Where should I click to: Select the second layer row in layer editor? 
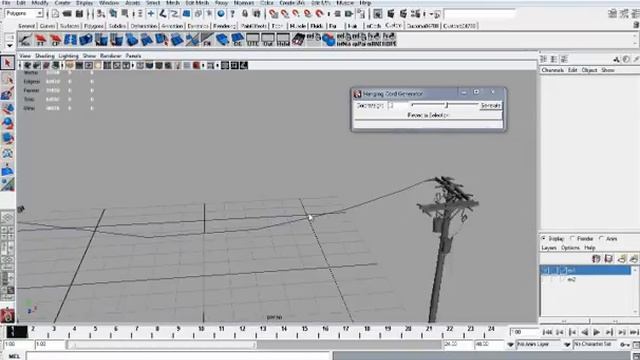(x=585, y=280)
